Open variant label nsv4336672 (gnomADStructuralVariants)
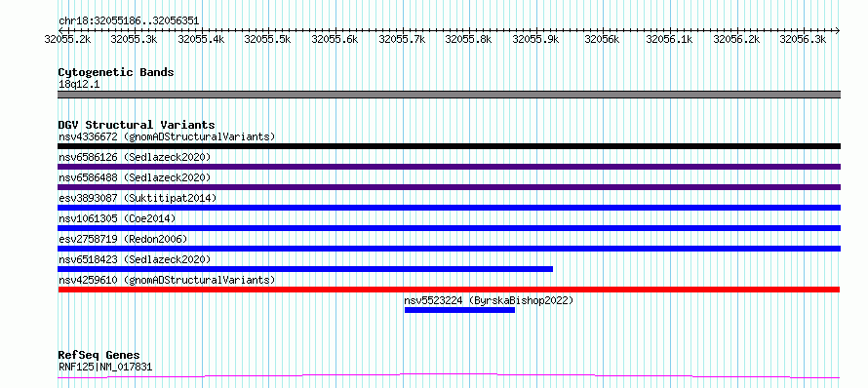Image resolution: width=868 pixels, height=388 pixels. coord(167,136)
